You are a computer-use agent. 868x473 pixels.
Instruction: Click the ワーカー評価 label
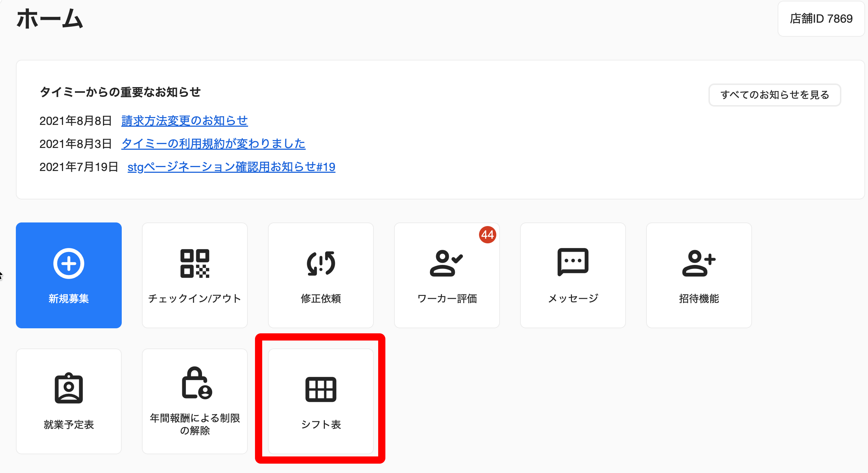click(447, 299)
